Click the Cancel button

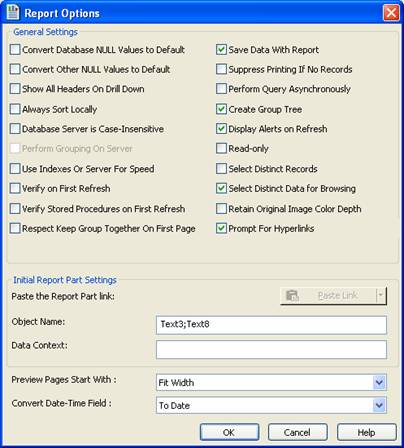[x=298, y=432]
